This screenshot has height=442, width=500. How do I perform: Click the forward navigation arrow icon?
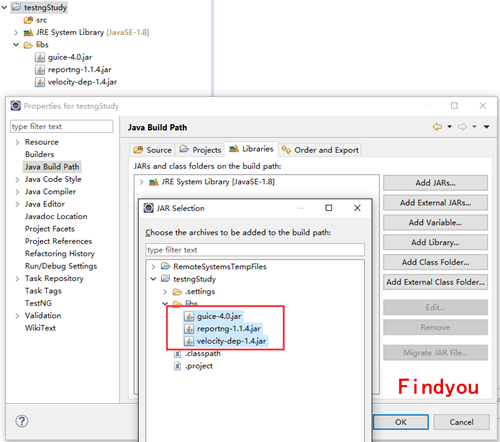[x=462, y=127]
